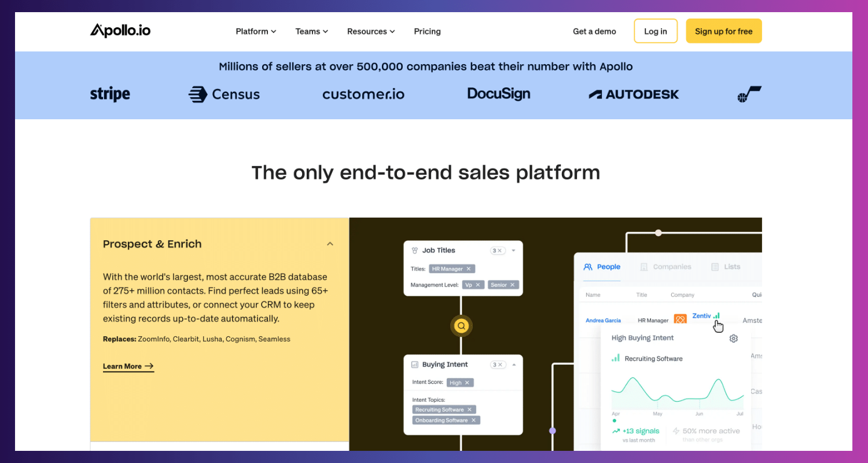Remove the Senior management level tag

[512, 285]
